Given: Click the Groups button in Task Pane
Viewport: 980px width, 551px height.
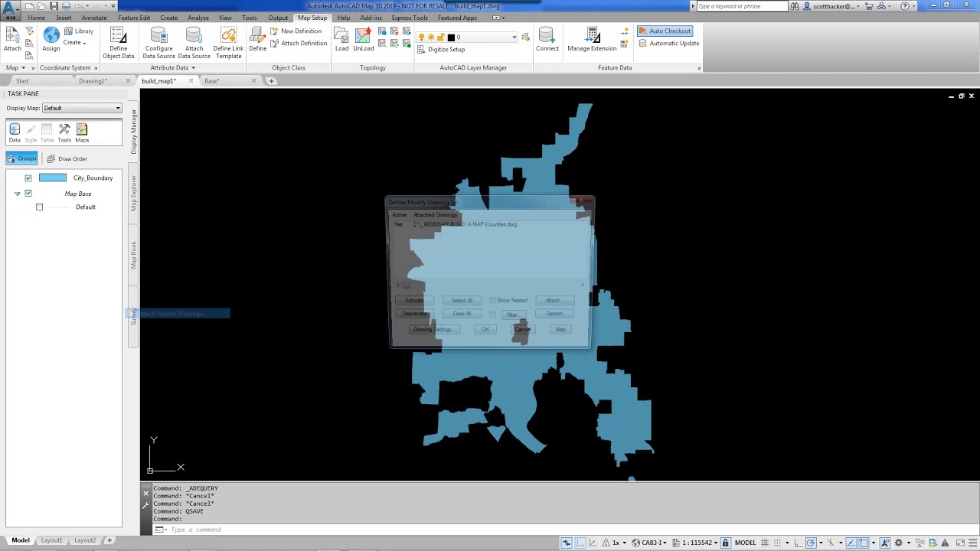Looking at the screenshot, I should click(21, 158).
